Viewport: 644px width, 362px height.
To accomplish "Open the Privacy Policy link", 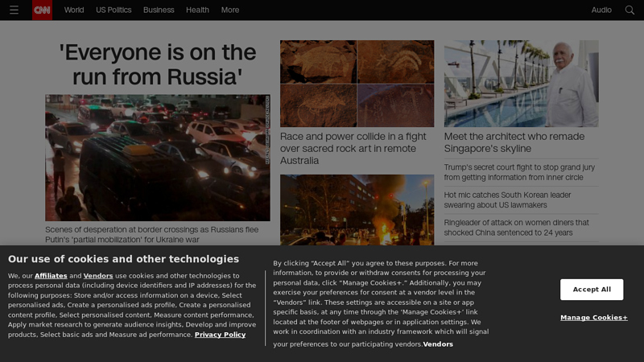I will (x=220, y=335).
